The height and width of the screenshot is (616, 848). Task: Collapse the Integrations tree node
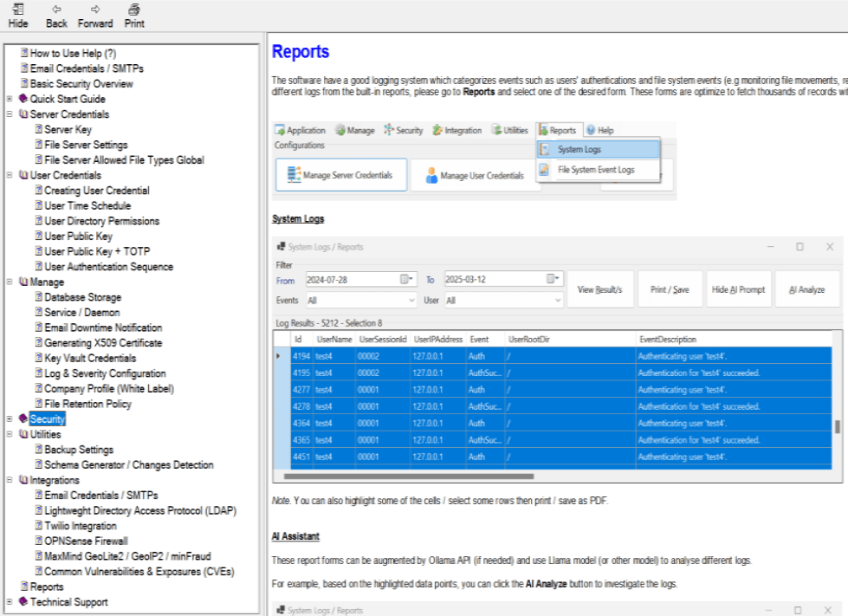(x=10, y=480)
